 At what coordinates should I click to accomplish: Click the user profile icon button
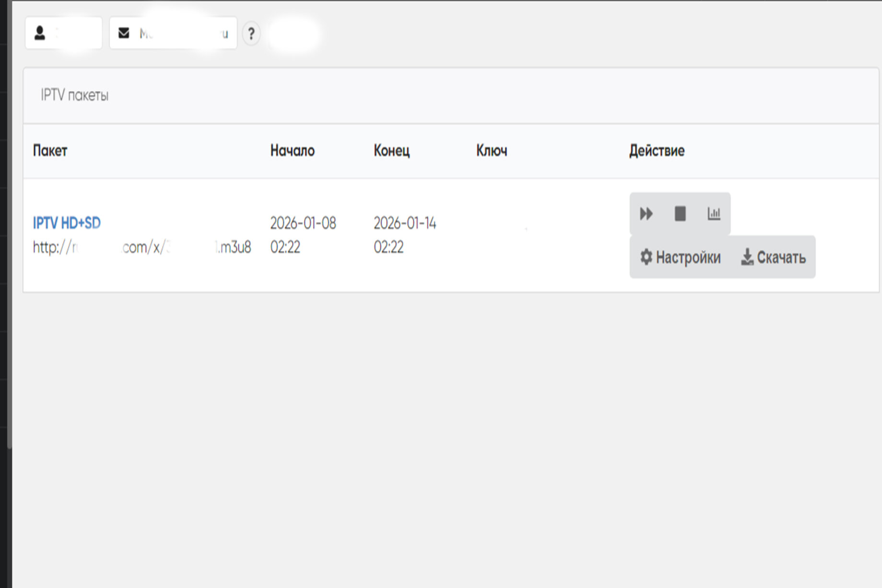[63, 33]
